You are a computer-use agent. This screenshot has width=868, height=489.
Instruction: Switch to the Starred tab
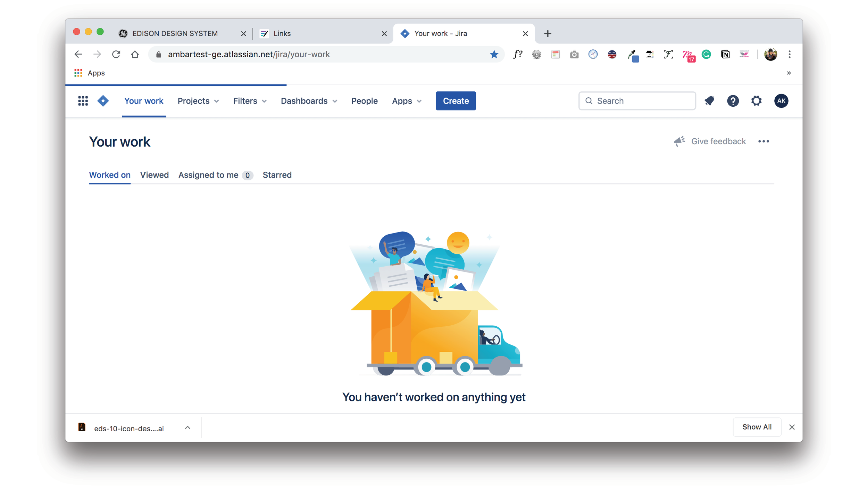(x=277, y=175)
